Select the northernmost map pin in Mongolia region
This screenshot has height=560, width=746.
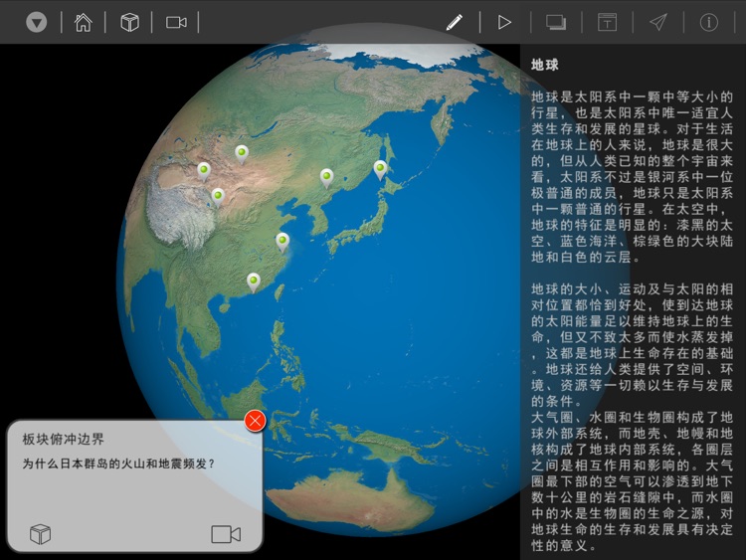tap(242, 154)
